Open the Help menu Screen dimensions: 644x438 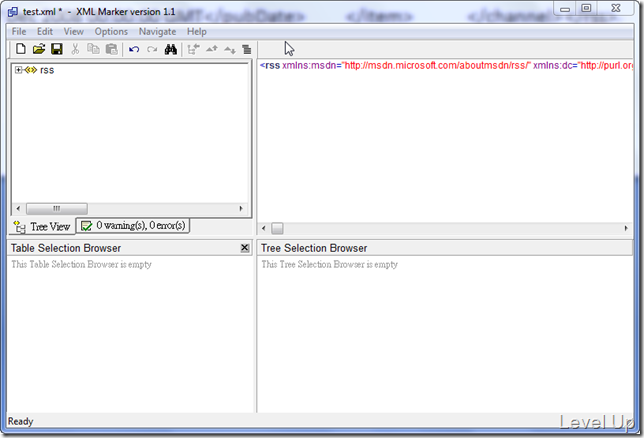click(197, 32)
